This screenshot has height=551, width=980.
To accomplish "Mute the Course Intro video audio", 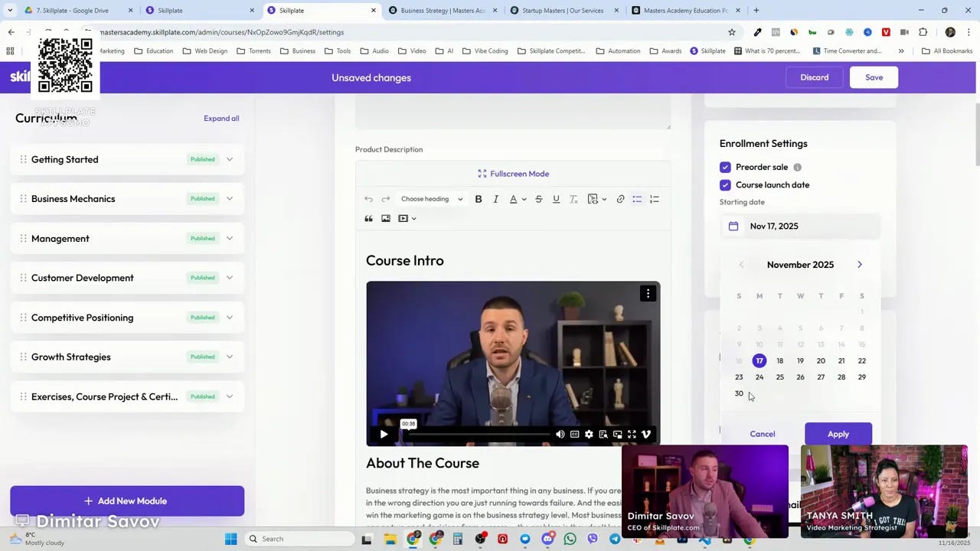I will (560, 434).
